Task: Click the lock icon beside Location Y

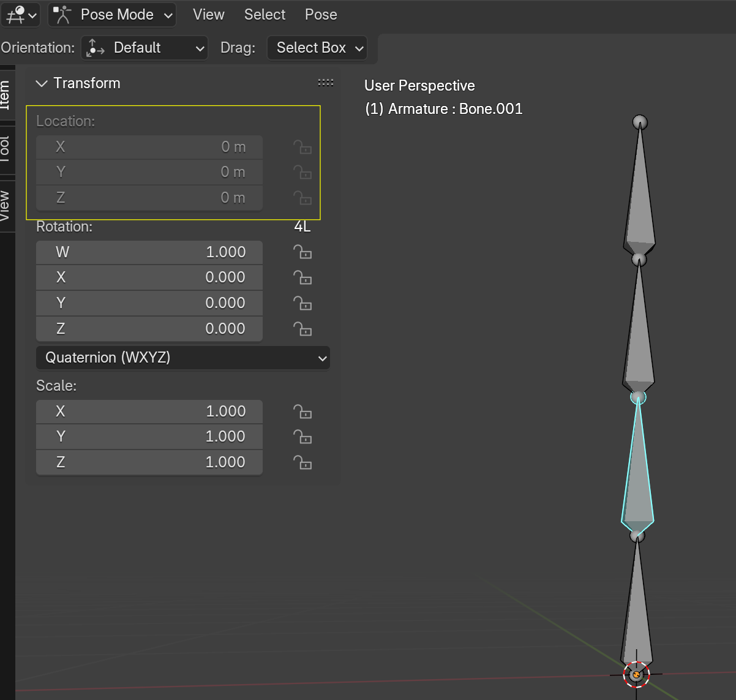Action: pos(302,172)
